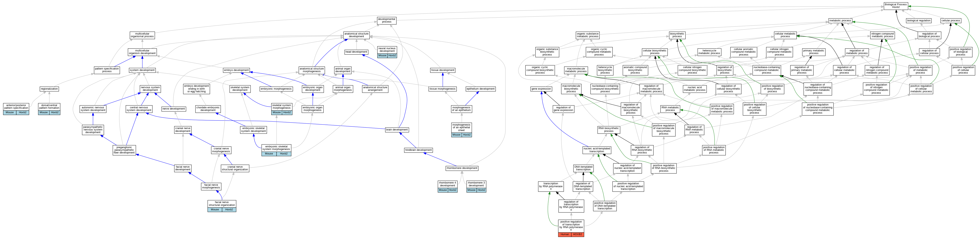This screenshot has height=239, width=980.
Task: Select 'embryo development ending in birth or egg hatching'
Action: (x=197, y=89)
